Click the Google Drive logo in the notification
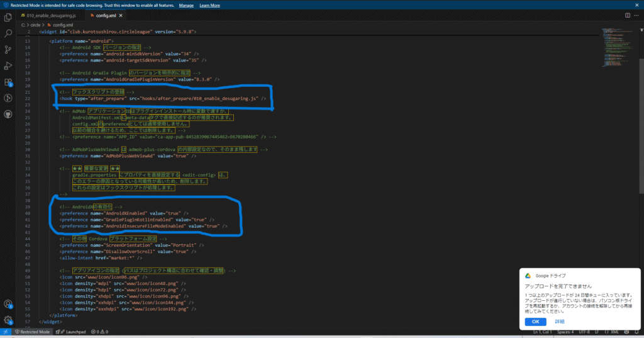 528,276
